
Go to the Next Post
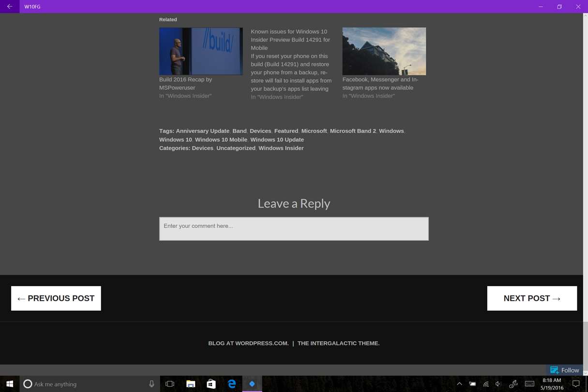(x=532, y=299)
